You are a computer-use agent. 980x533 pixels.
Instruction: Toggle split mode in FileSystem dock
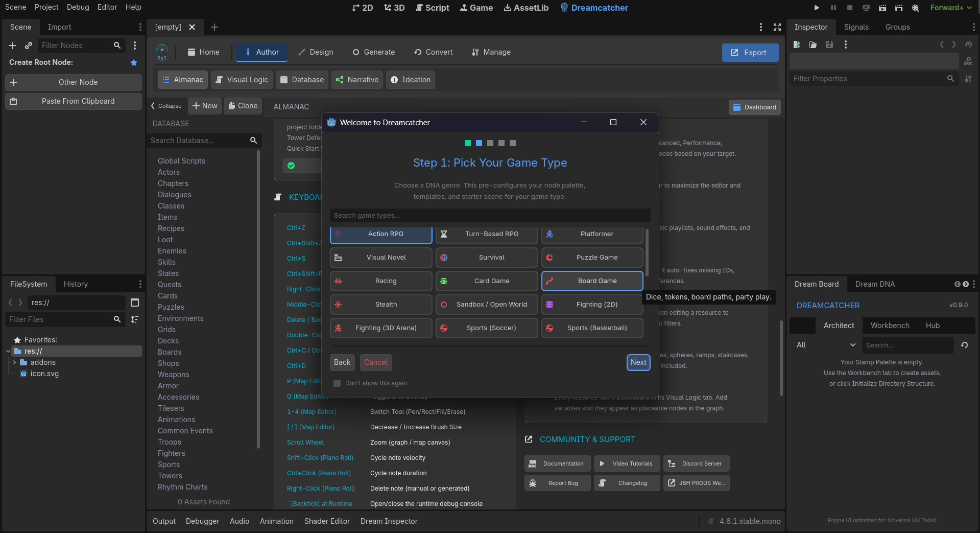point(135,303)
